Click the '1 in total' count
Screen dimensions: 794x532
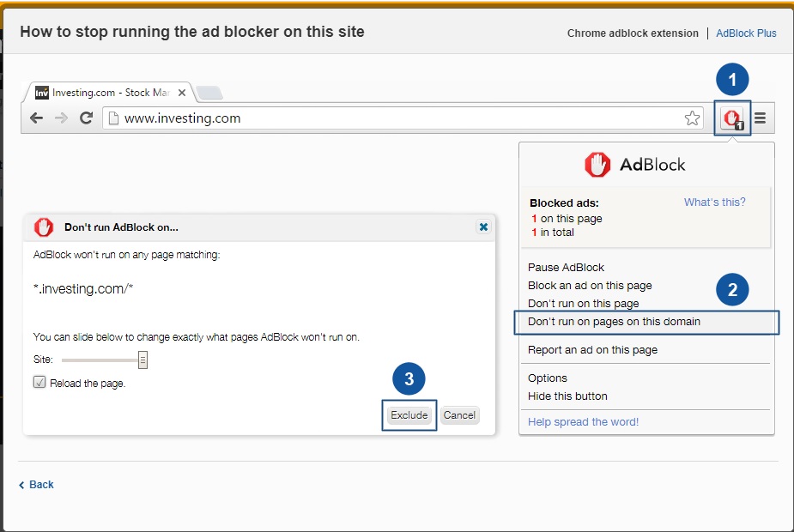553,233
